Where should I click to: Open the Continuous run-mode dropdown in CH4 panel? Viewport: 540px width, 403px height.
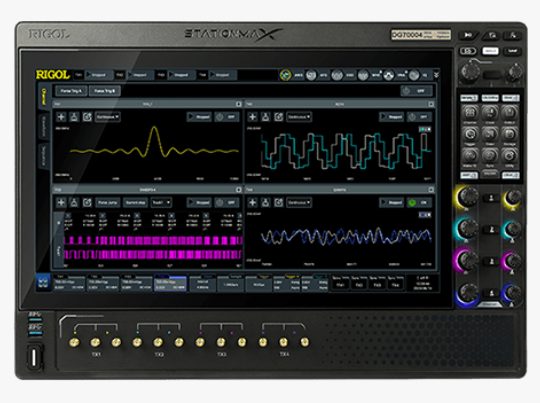pos(299,203)
